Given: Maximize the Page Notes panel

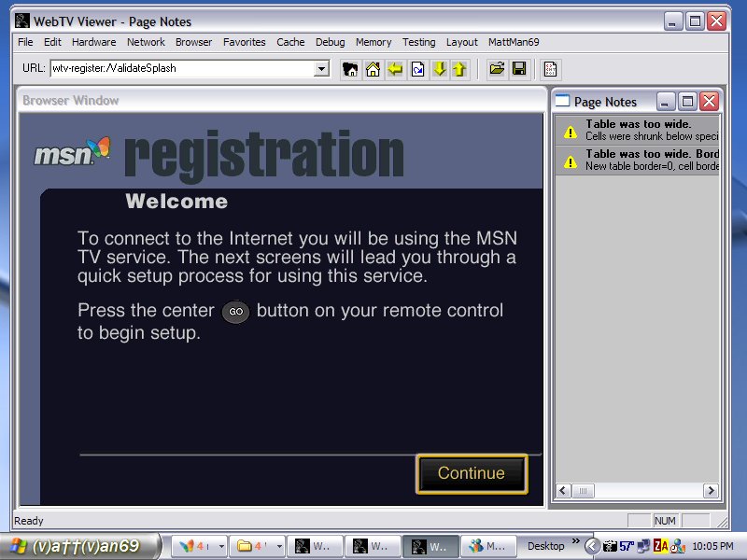Looking at the screenshot, I should [687, 102].
